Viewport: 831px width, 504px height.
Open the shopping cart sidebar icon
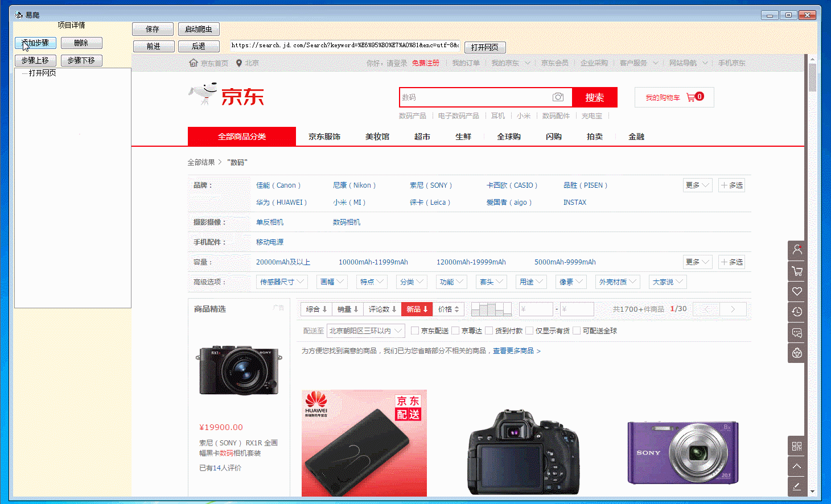click(797, 271)
